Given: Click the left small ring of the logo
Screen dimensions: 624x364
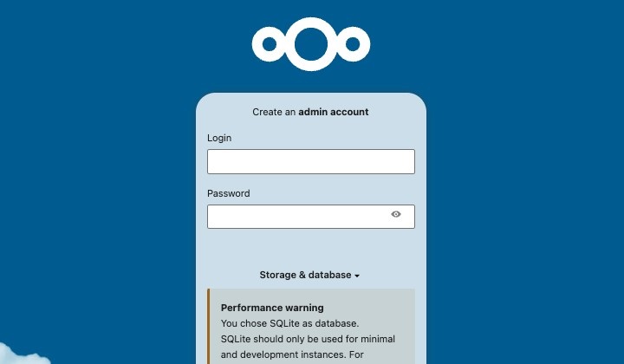Looking at the screenshot, I should tap(270, 43).
